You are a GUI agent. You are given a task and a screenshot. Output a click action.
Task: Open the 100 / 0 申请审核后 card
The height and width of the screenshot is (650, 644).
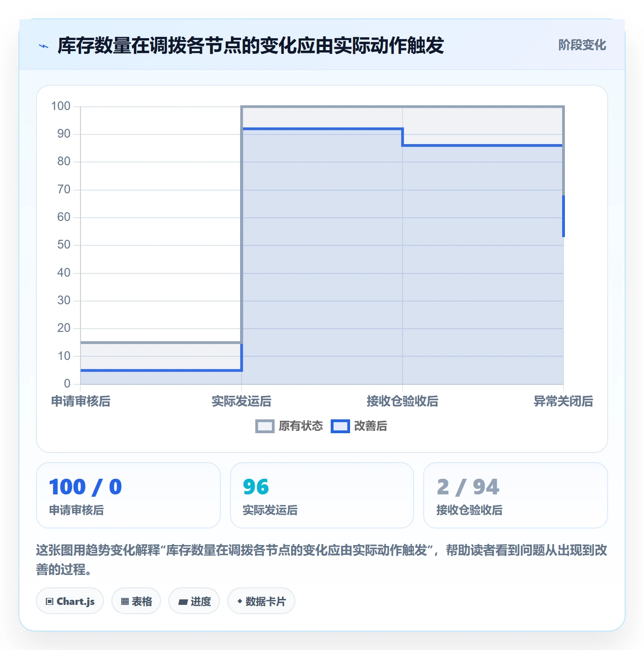coord(128,495)
